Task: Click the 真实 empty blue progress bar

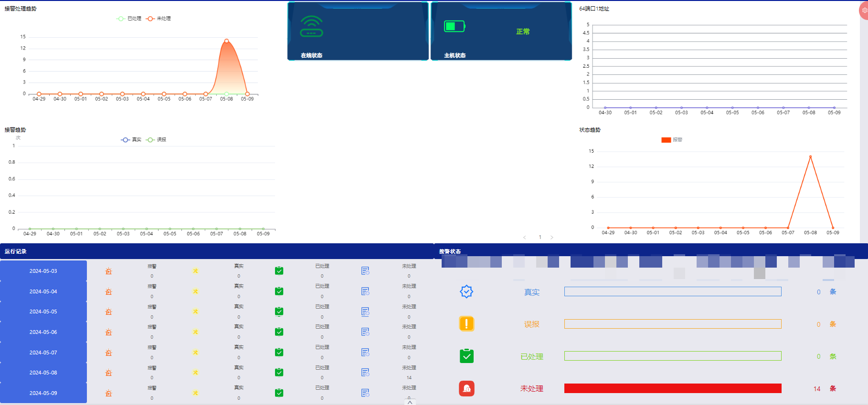Action: 673,291
